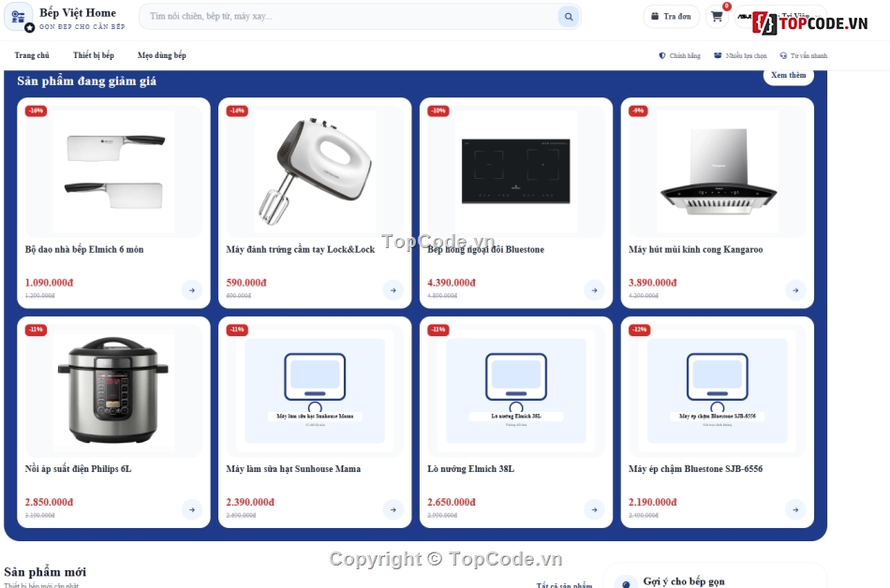This screenshot has width=890, height=588.
Task: Click price 2.650.000đ
Action: point(452,502)
